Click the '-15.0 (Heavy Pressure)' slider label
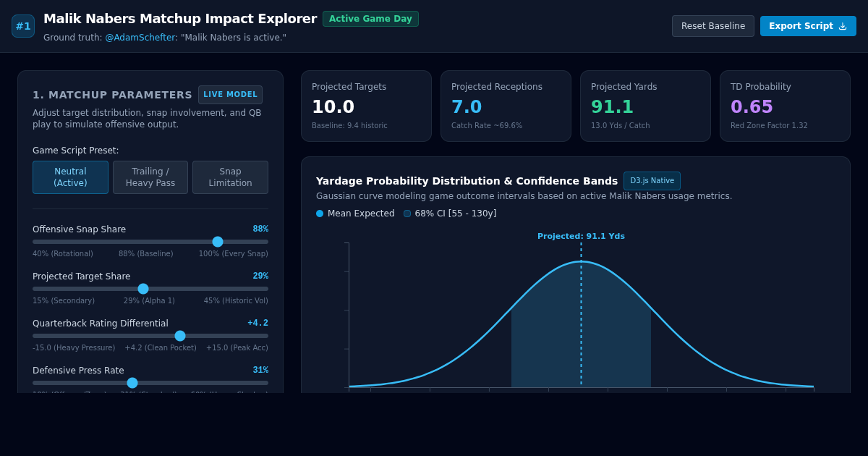 coord(74,348)
